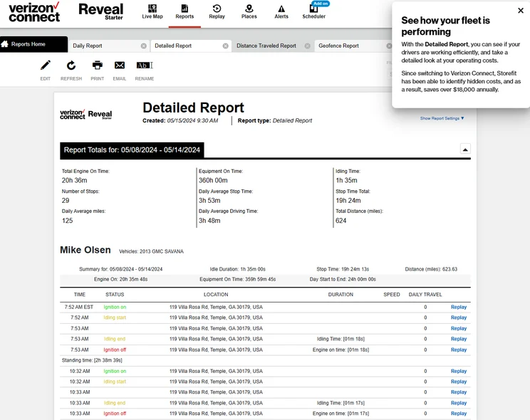Viewport: 530px width, 420px height.
Task: Click the LOCATION column header
Action: coord(216,295)
